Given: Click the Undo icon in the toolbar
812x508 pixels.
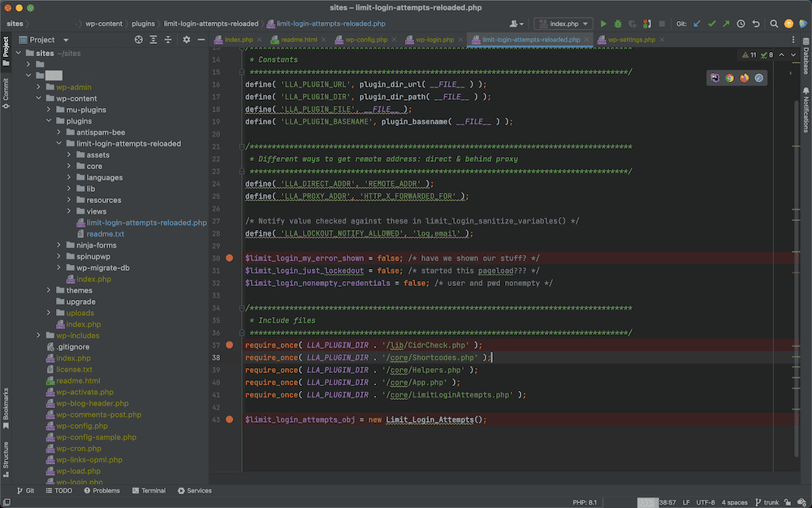Looking at the screenshot, I should click(x=755, y=24).
